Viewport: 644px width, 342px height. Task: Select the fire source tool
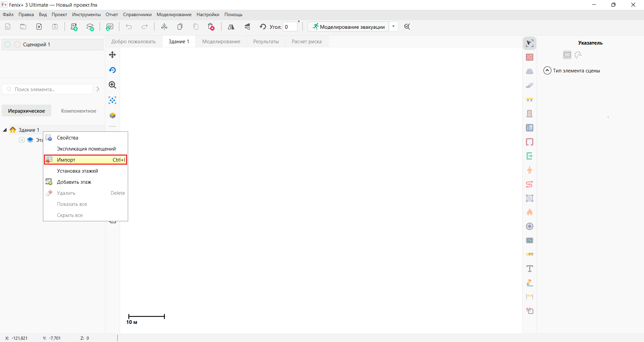(x=530, y=212)
